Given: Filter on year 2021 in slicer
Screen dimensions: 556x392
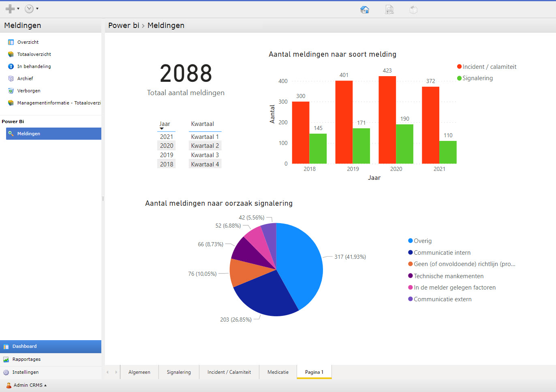Looking at the screenshot, I should (x=167, y=137).
